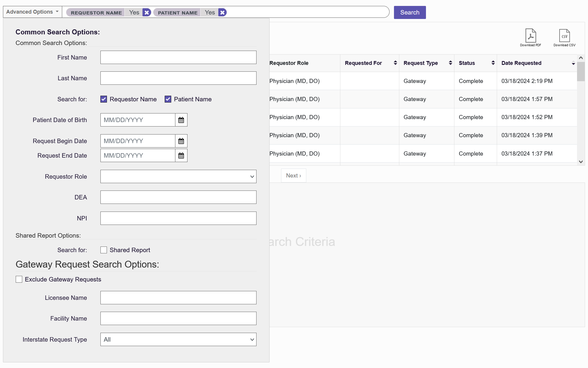588x368 pixels.
Task: Download results as PDF
Action: (531, 38)
